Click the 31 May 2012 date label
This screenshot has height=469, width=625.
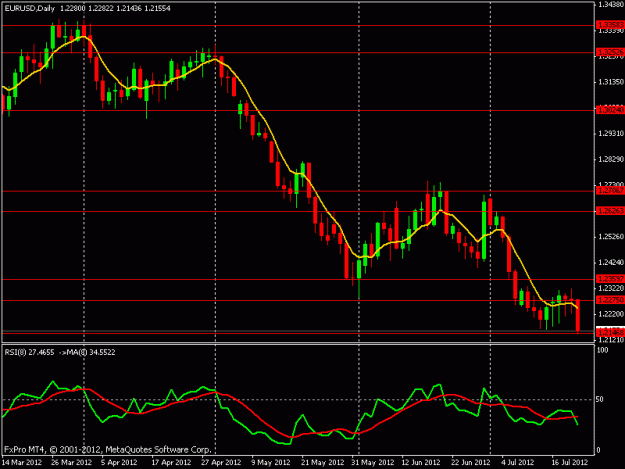click(x=373, y=463)
